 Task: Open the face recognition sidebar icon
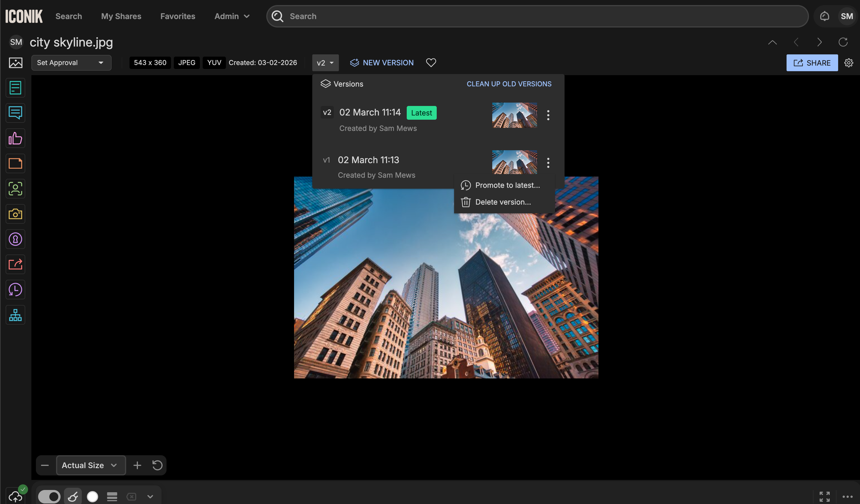click(15, 189)
